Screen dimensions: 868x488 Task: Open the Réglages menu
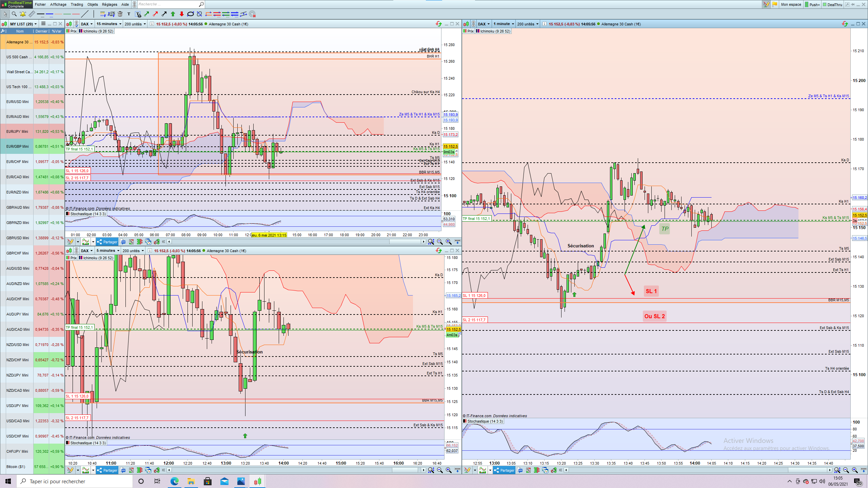point(110,4)
